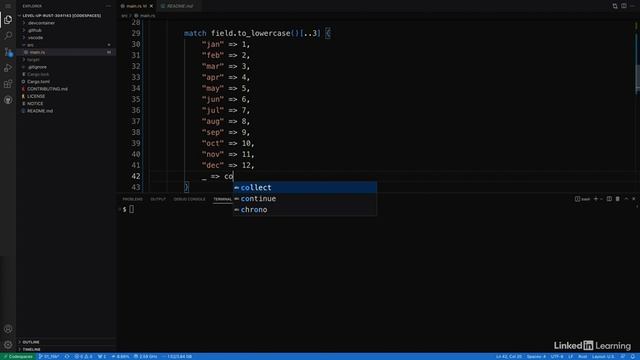
Task: Open the GitHub view in the activity bar
Action: [x=8, y=100]
